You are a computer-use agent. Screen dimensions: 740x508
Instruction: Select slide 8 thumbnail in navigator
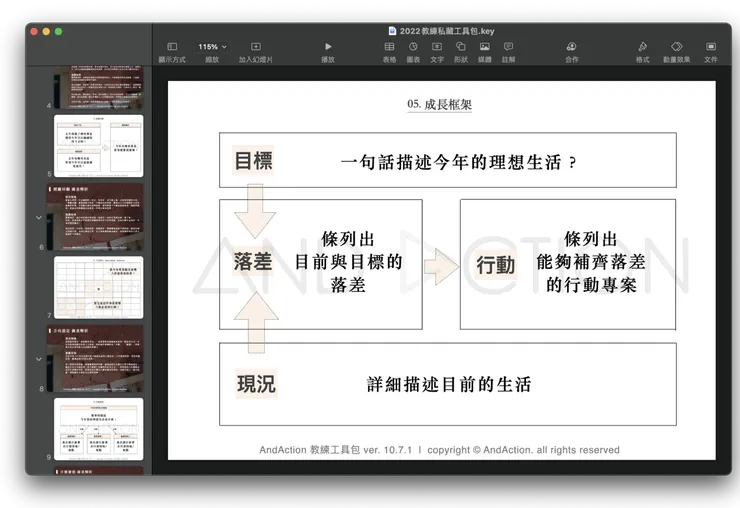click(94, 358)
